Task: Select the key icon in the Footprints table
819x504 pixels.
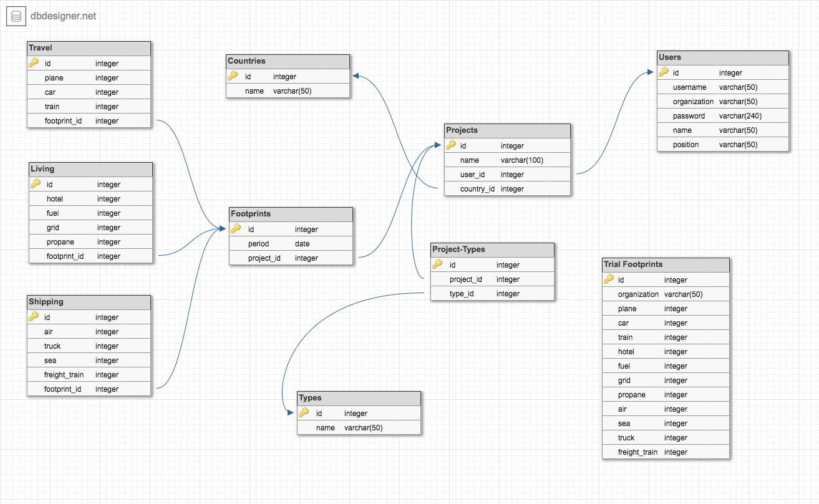Action: coord(236,229)
